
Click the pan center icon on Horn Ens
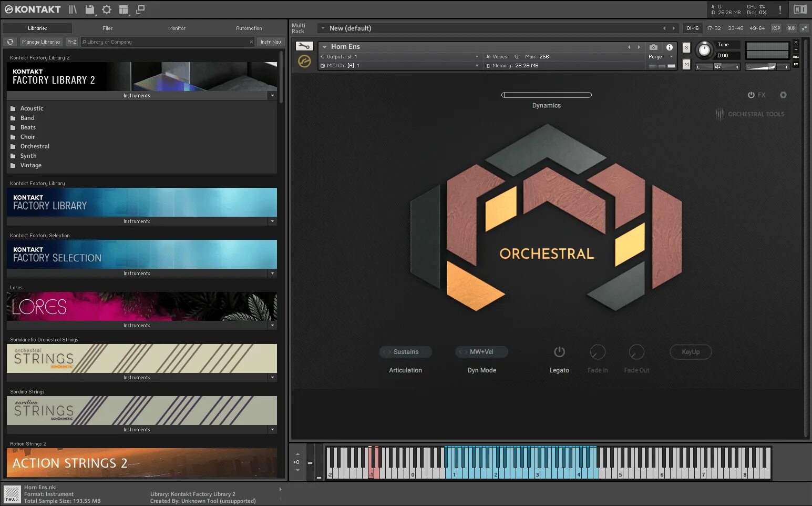[x=717, y=67]
